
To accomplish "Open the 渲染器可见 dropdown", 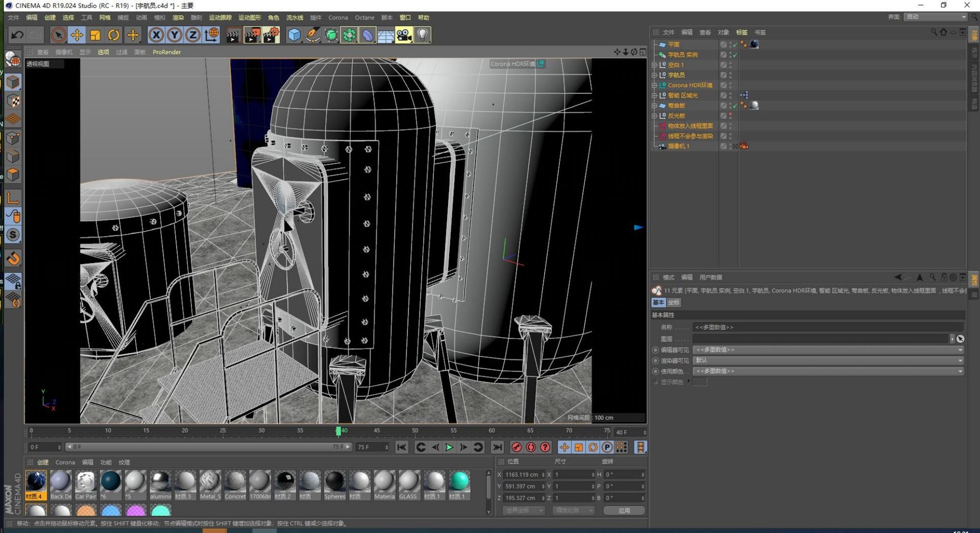I will pyautogui.click(x=828, y=360).
